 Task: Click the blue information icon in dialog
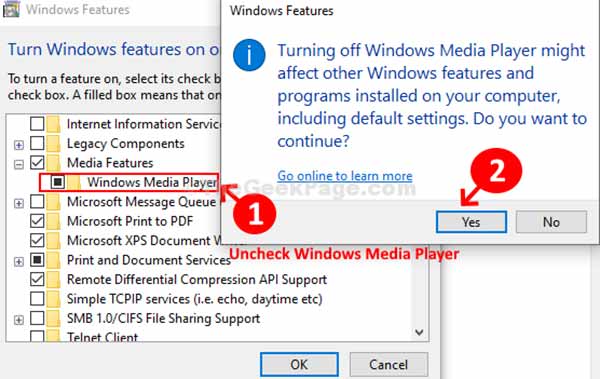click(249, 55)
